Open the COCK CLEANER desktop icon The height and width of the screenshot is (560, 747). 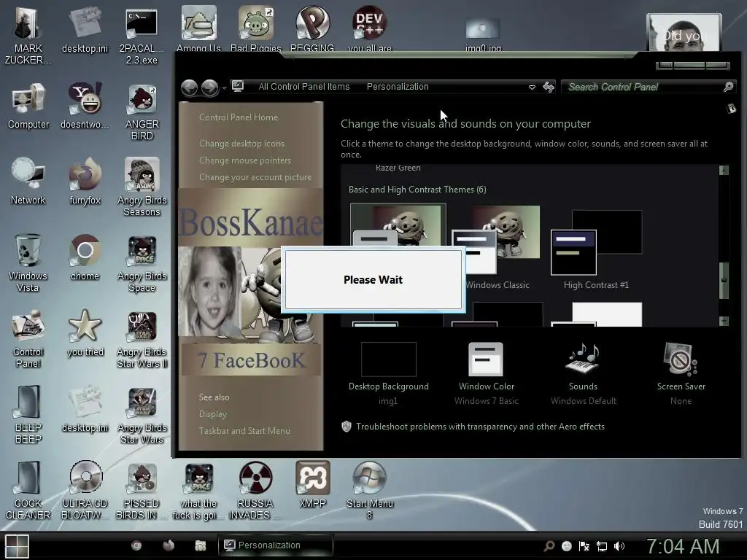click(28, 491)
